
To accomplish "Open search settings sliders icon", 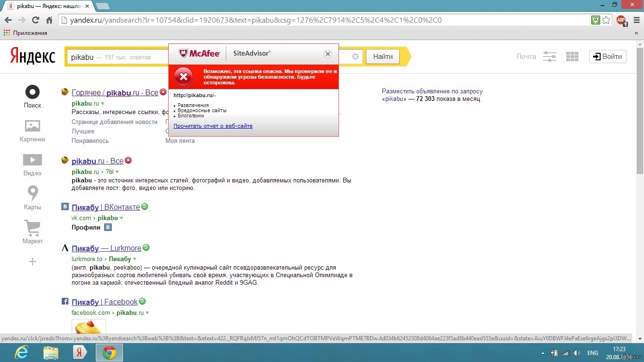I will [x=550, y=57].
